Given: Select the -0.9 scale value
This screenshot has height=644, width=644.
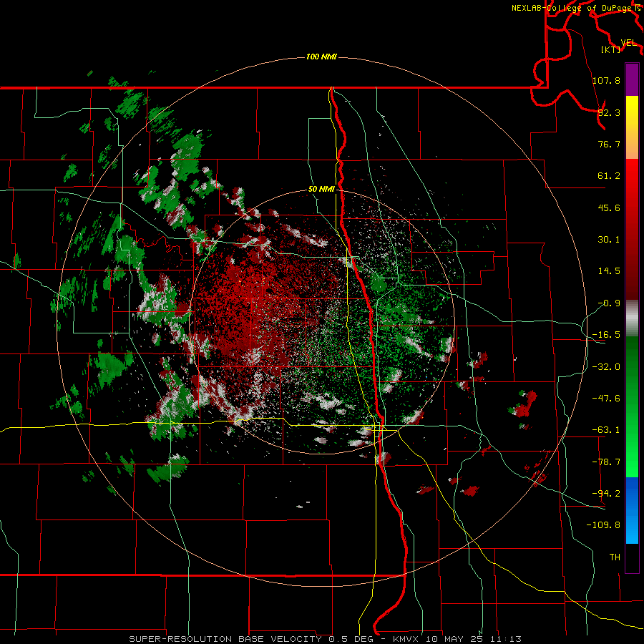Looking at the screenshot, I should 609,303.
